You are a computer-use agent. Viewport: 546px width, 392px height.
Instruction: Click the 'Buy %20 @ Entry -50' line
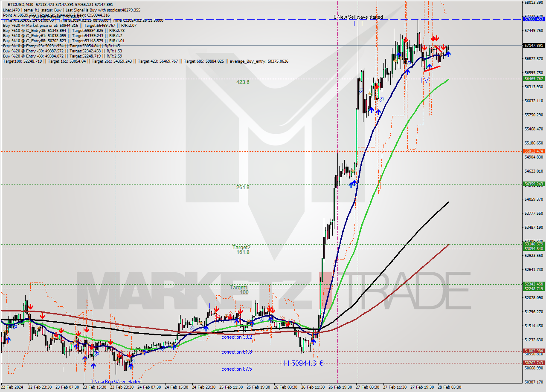coord(62,51)
